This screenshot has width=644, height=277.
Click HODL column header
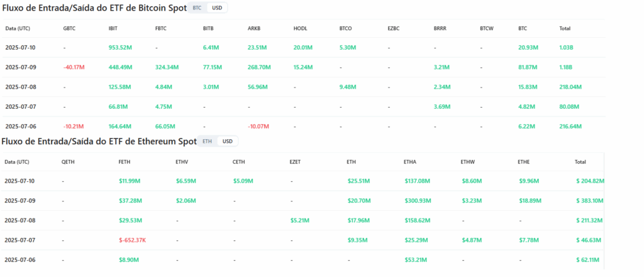300,29
